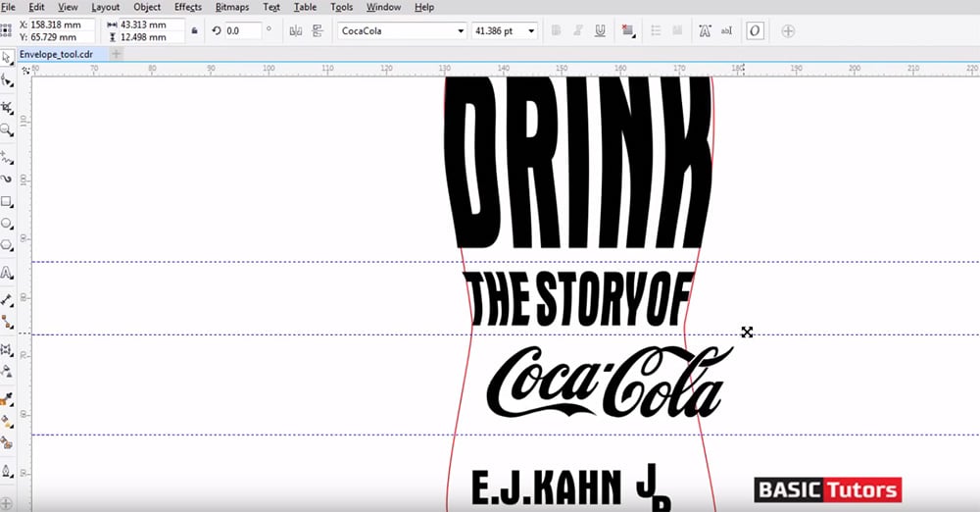Select the Polygon tool
Screen dimensions: 980x512
7,245
